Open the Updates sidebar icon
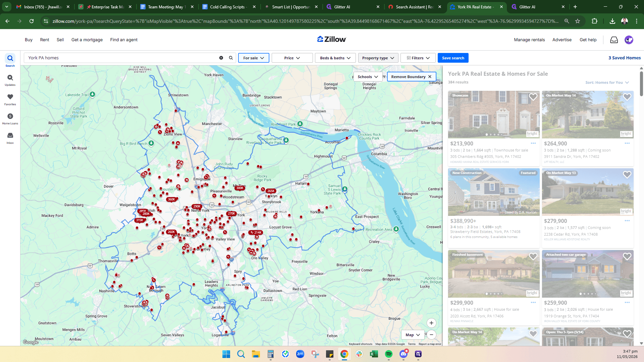This screenshot has height=362, width=644. click(x=10, y=80)
